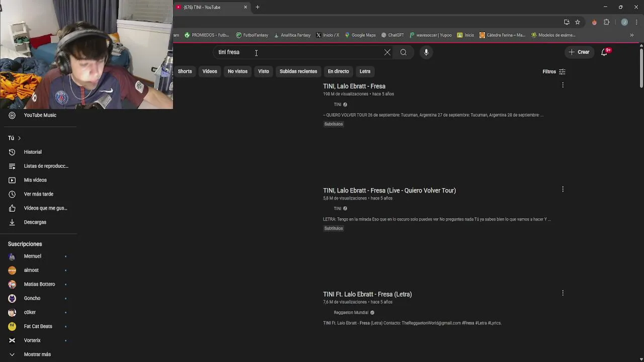The image size is (644, 362).
Task: Click the Suscripciones heading
Action: [x=25, y=244]
